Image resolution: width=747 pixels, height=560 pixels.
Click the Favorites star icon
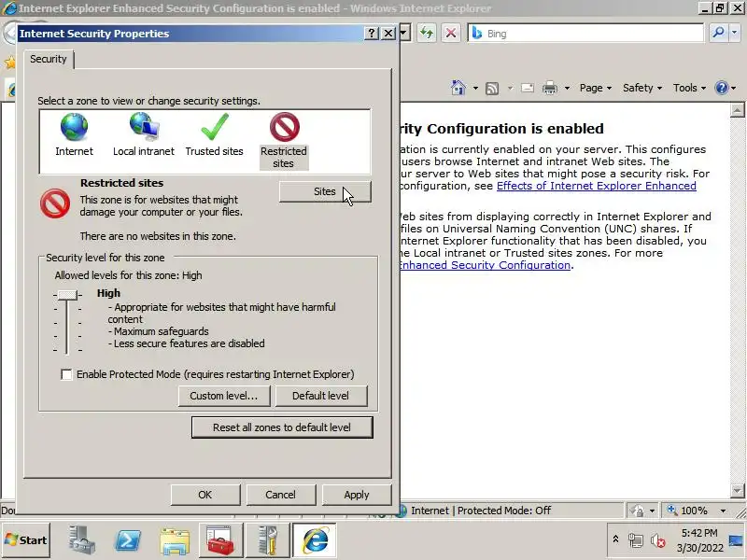coord(9,62)
